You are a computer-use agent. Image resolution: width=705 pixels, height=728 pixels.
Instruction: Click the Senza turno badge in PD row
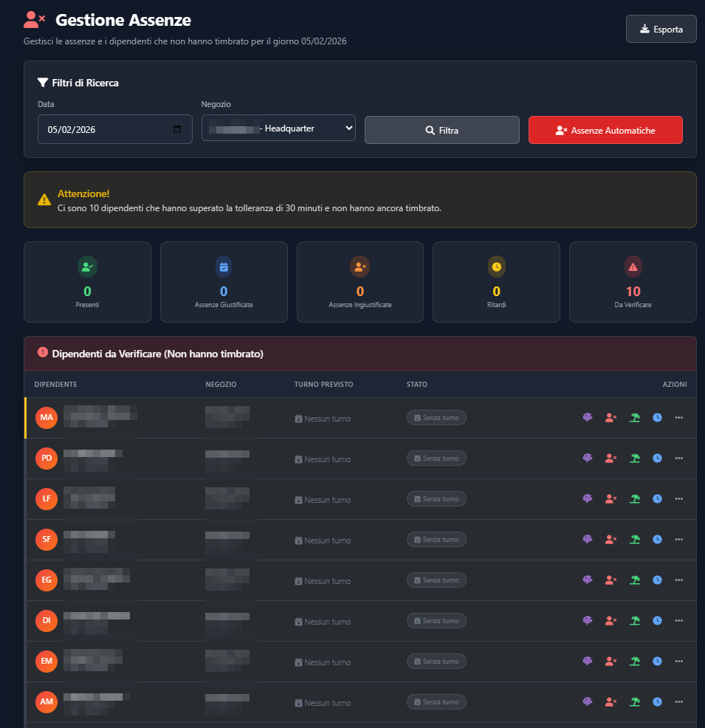click(x=436, y=459)
